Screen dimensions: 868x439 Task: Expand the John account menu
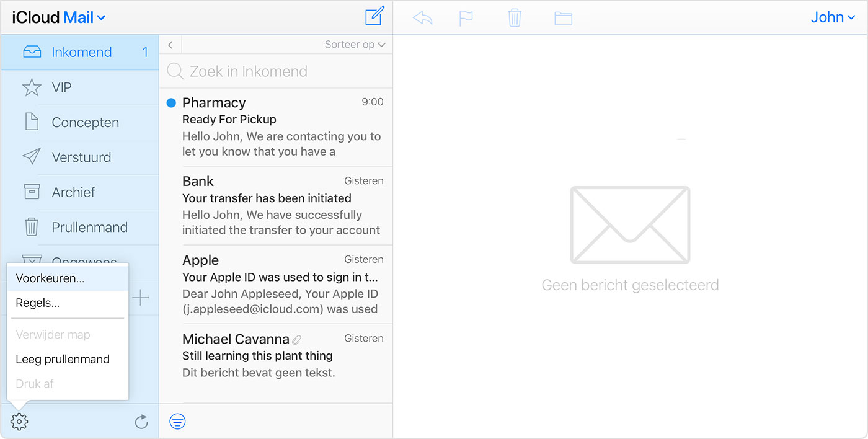(832, 17)
